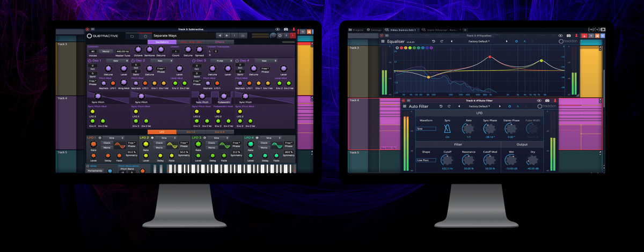Undo last change in Equaliser
This screenshot has width=644, height=252.
tap(434, 41)
